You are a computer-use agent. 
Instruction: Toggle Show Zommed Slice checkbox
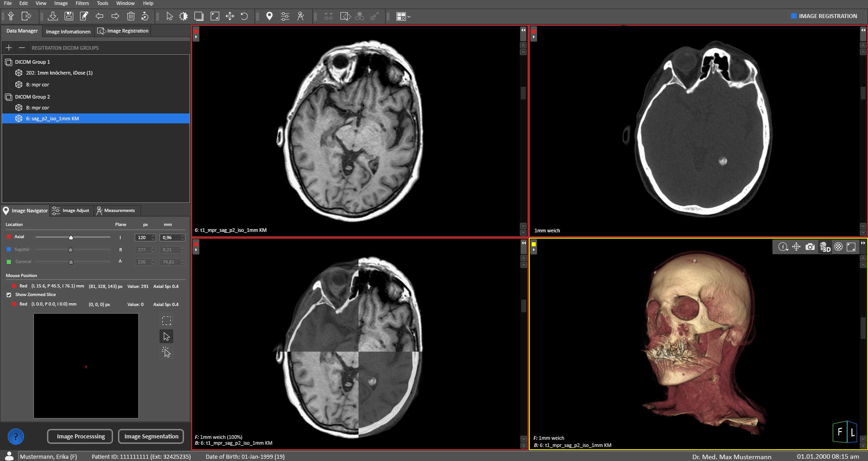point(9,295)
